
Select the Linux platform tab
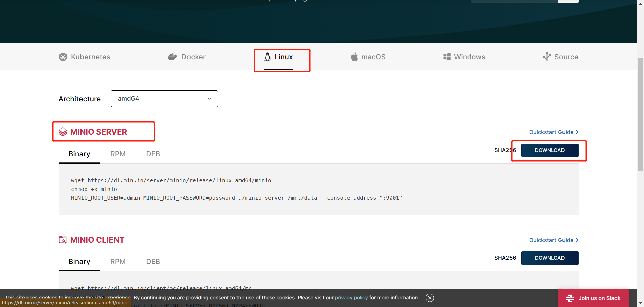tap(278, 57)
